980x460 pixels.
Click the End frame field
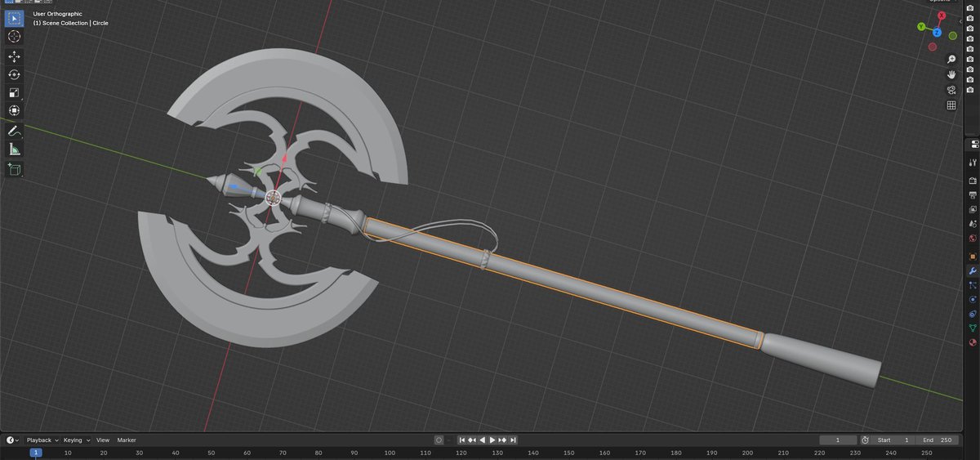(936, 440)
